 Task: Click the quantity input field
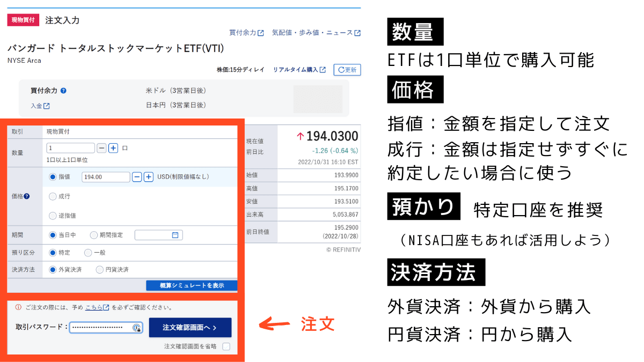(x=70, y=148)
